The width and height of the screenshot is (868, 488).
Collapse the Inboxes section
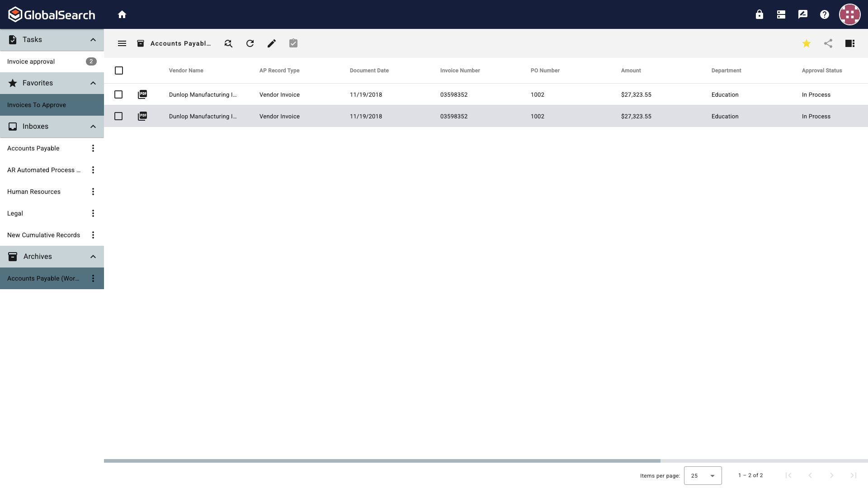[93, 127]
